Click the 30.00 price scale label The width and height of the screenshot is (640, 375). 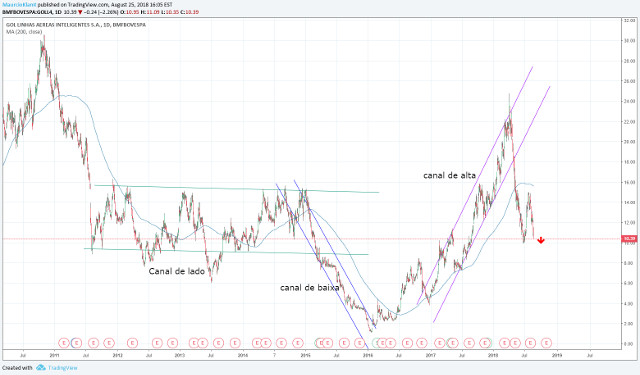pos(629,41)
